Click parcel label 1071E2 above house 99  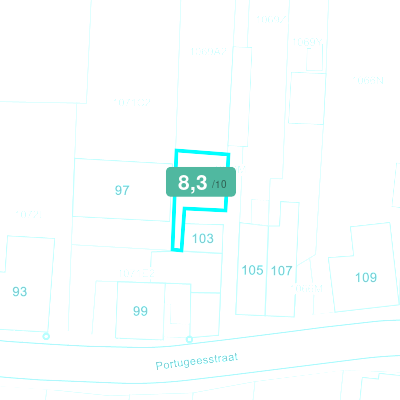pyautogui.click(x=137, y=274)
